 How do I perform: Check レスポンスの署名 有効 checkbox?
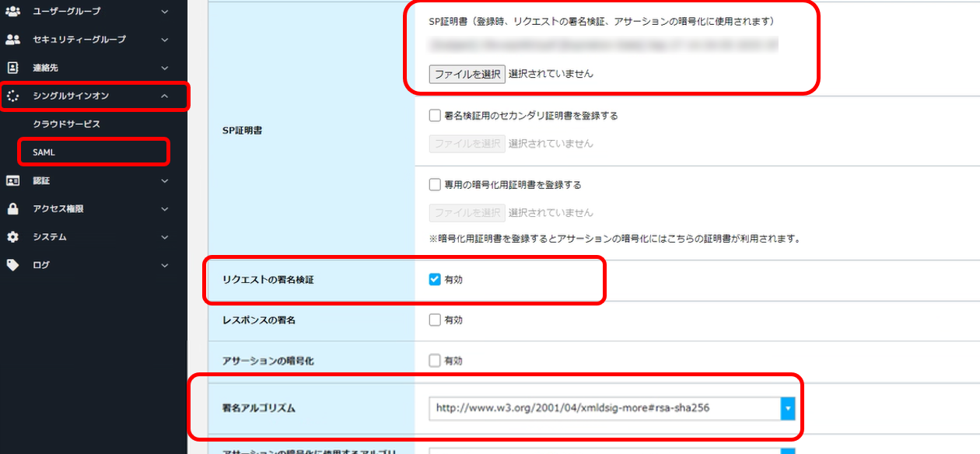[x=435, y=320]
